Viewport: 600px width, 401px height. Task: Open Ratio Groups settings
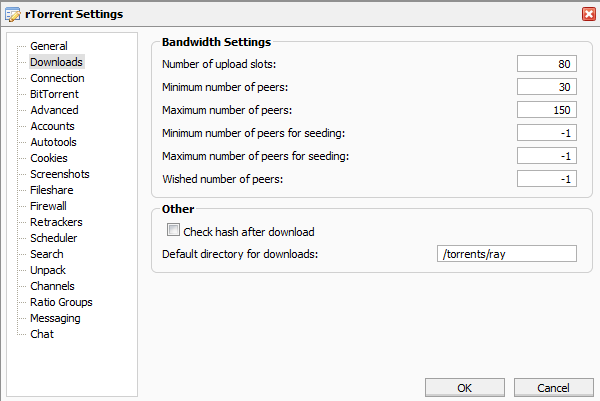pyautogui.click(x=61, y=302)
